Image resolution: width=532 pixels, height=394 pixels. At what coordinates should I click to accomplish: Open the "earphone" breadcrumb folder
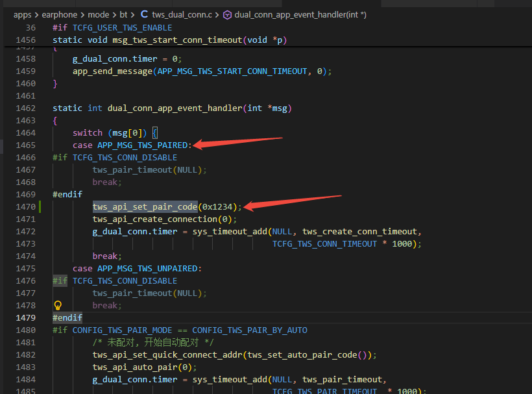click(x=60, y=15)
